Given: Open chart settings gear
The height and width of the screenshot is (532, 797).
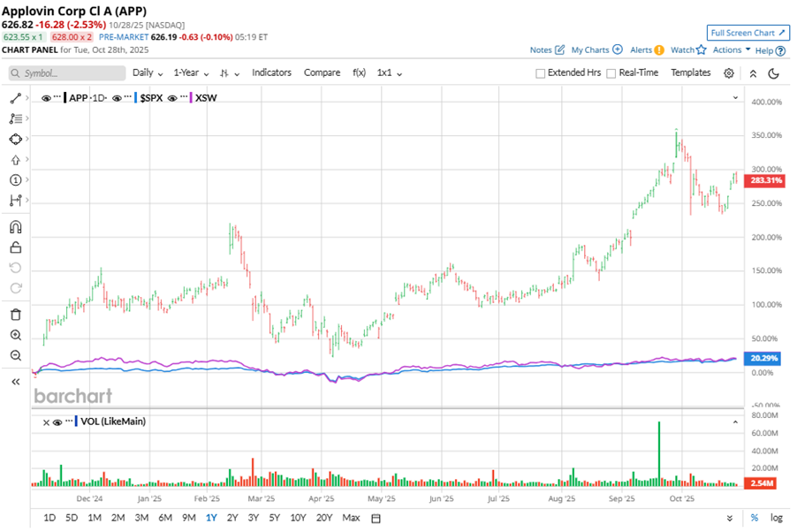Looking at the screenshot, I should 728,73.
